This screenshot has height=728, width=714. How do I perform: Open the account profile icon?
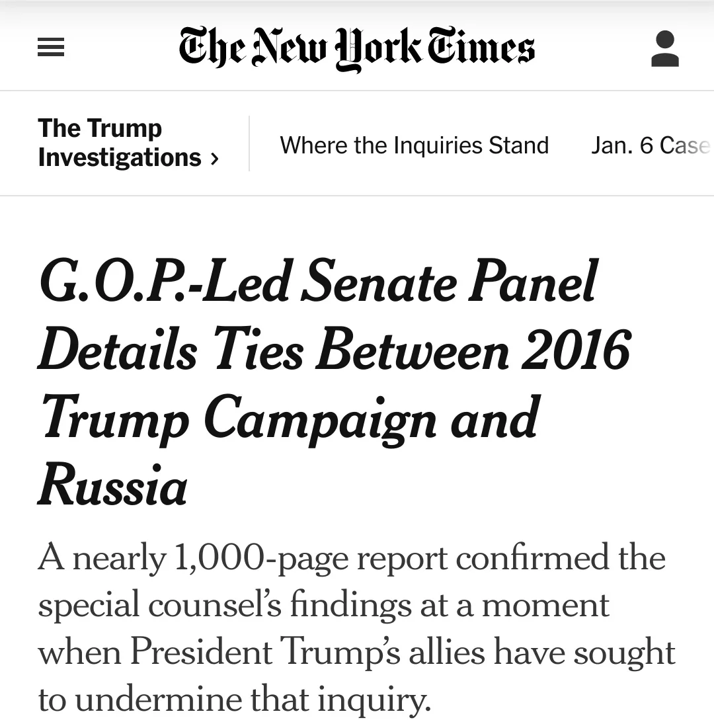point(664,49)
